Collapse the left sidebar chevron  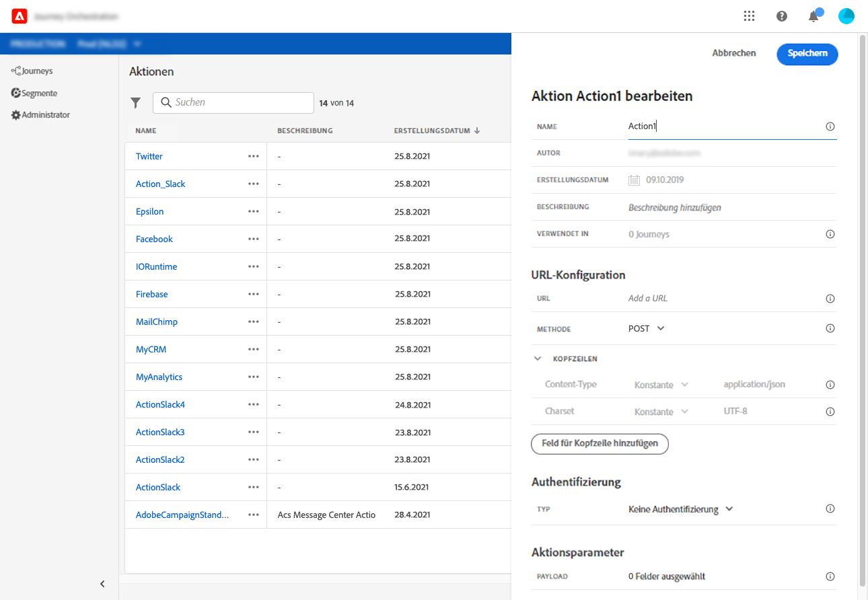tap(102, 584)
